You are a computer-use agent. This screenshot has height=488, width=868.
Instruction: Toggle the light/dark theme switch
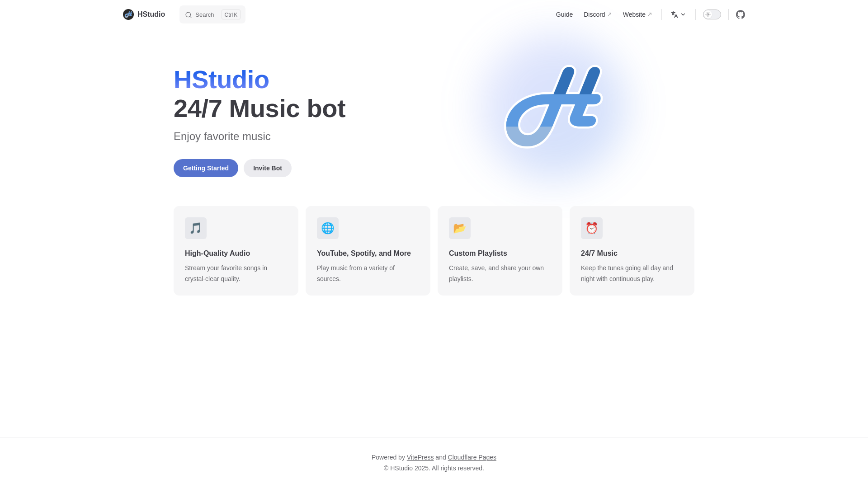pos(712,14)
